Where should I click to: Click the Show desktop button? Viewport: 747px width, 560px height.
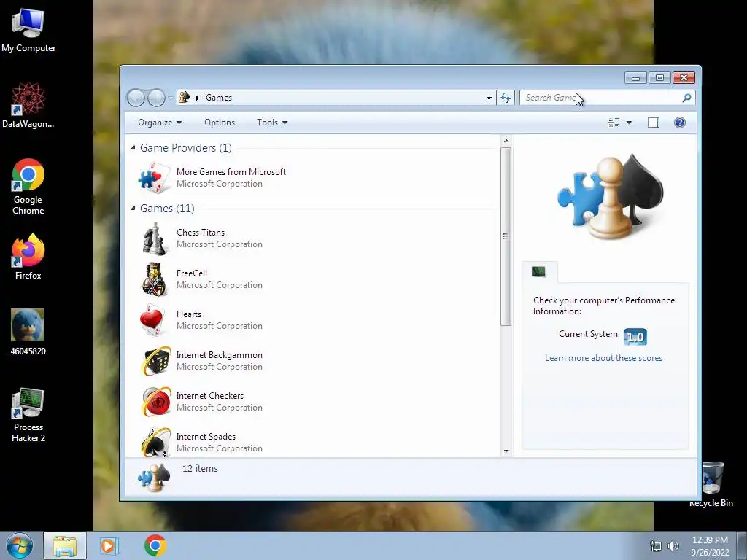coord(742,545)
